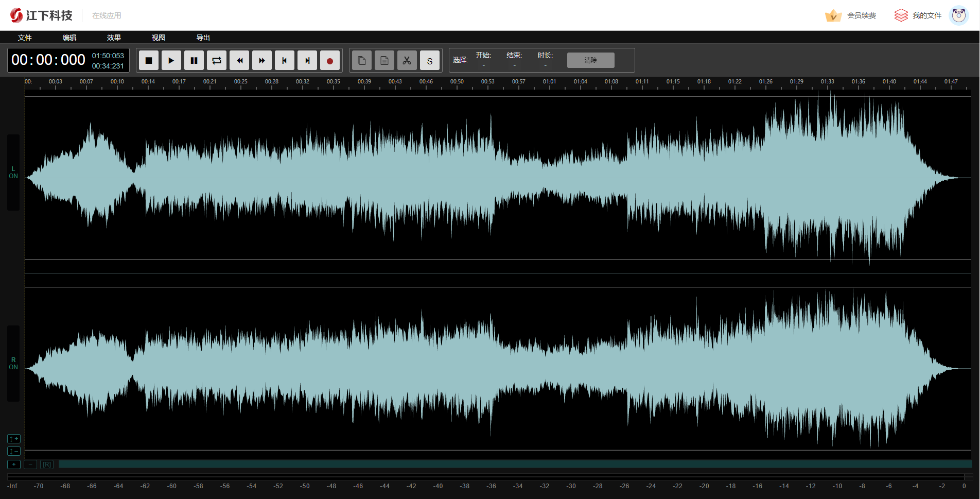Start playback with the Play button
Screen dimensions: 980x499
coord(171,60)
